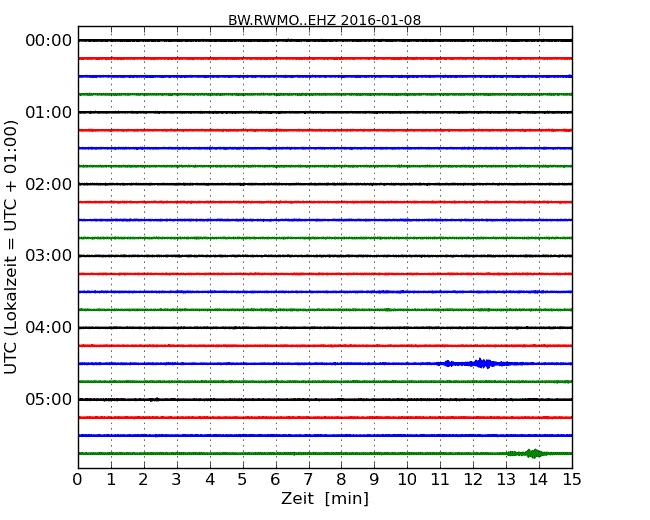Click x-axis tick label 8
Viewport: 650px width, 520px height.
coord(341,480)
